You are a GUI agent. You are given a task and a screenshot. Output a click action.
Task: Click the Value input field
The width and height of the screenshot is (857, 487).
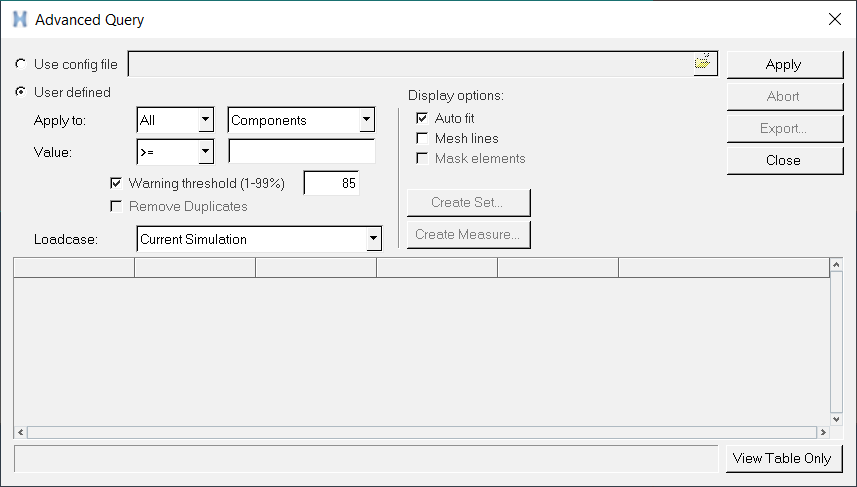coord(302,152)
